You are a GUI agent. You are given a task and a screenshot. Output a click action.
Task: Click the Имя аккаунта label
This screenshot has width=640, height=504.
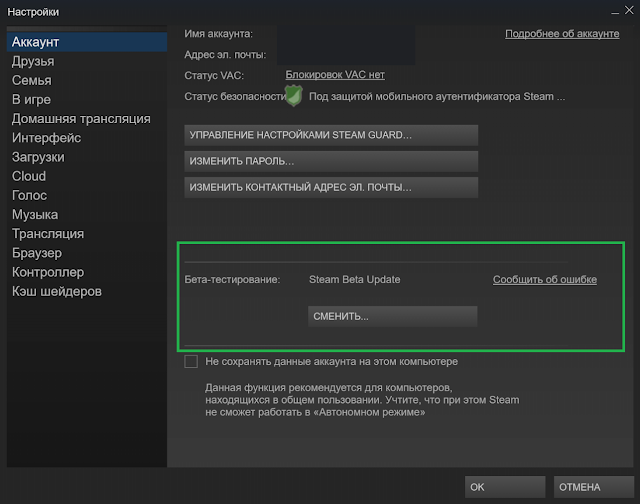pyautogui.click(x=218, y=34)
